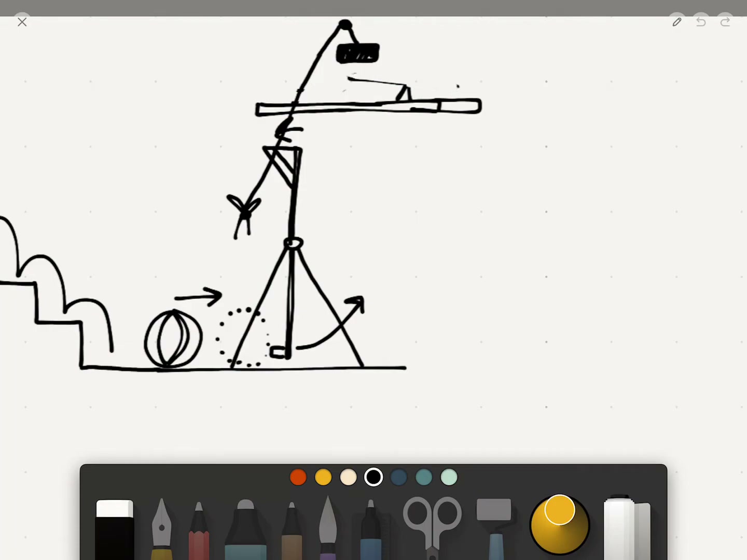Screen dimensions: 747x560
Task: Choose the yellow color swatch
Action: pyautogui.click(x=323, y=477)
